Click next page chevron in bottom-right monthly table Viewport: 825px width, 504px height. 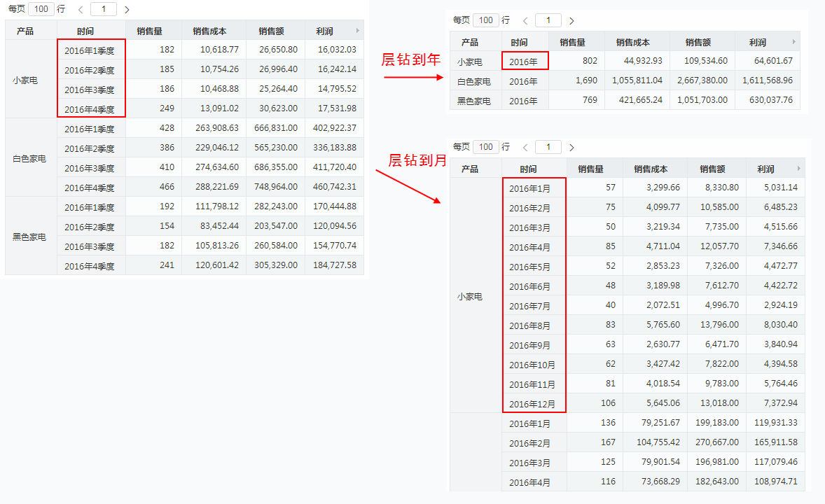click(x=571, y=148)
